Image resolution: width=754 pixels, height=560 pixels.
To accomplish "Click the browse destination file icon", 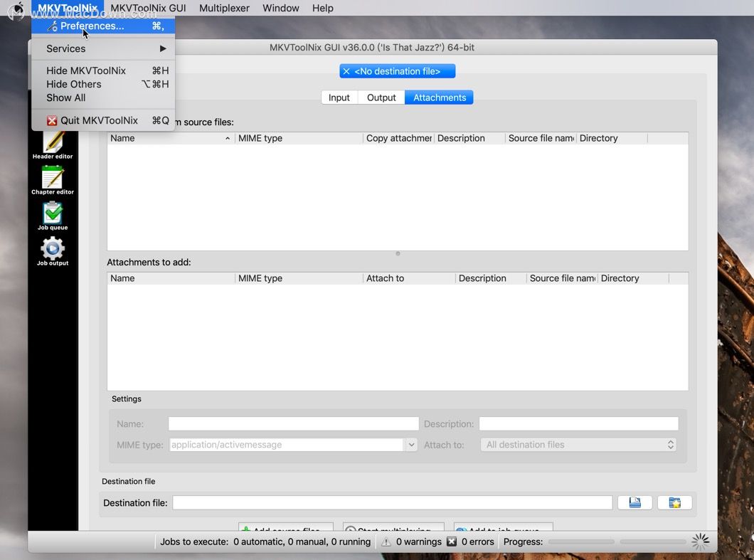I will pyautogui.click(x=634, y=503).
